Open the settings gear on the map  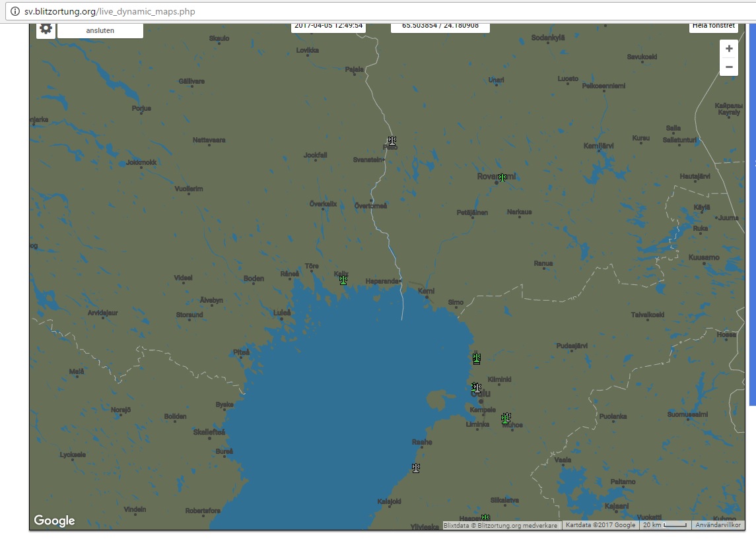[x=46, y=28]
